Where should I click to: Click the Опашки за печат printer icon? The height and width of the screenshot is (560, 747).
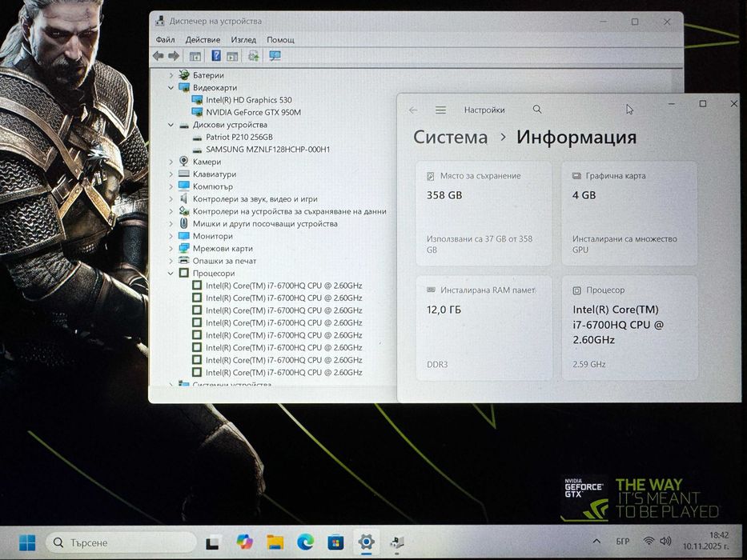[184, 261]
